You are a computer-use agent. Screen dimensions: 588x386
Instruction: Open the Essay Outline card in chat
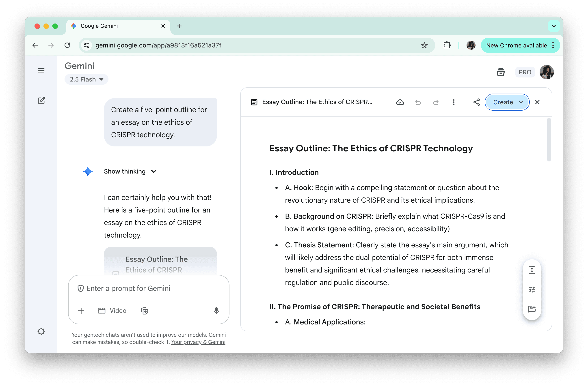(160, 261)
